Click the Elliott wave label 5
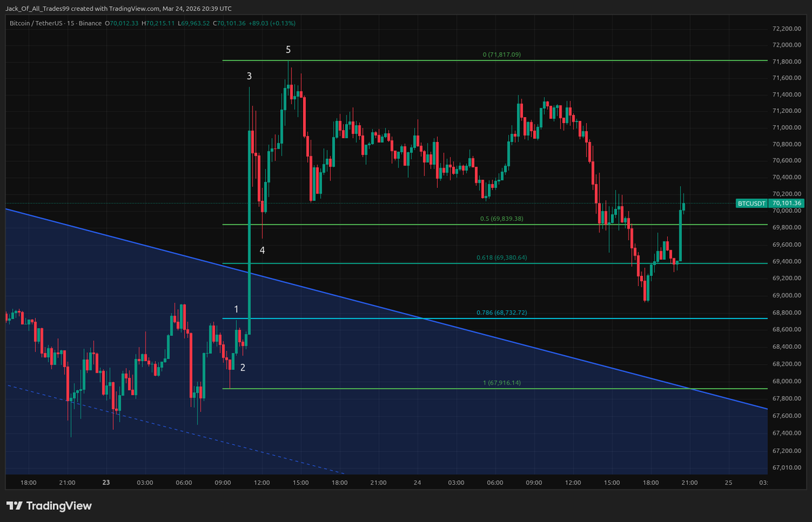 288,49
